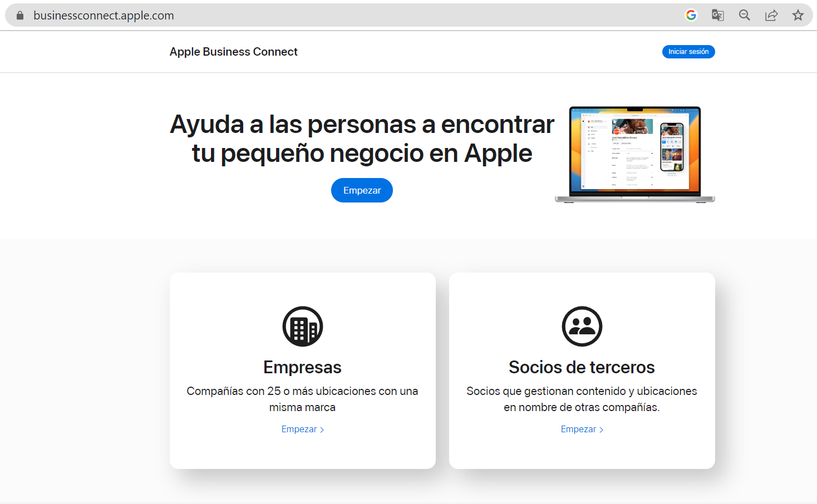Click the businessconnect.apple.com URL field
Screen dimensions: 817x504
pyautogui.click(x=104, y=16)
